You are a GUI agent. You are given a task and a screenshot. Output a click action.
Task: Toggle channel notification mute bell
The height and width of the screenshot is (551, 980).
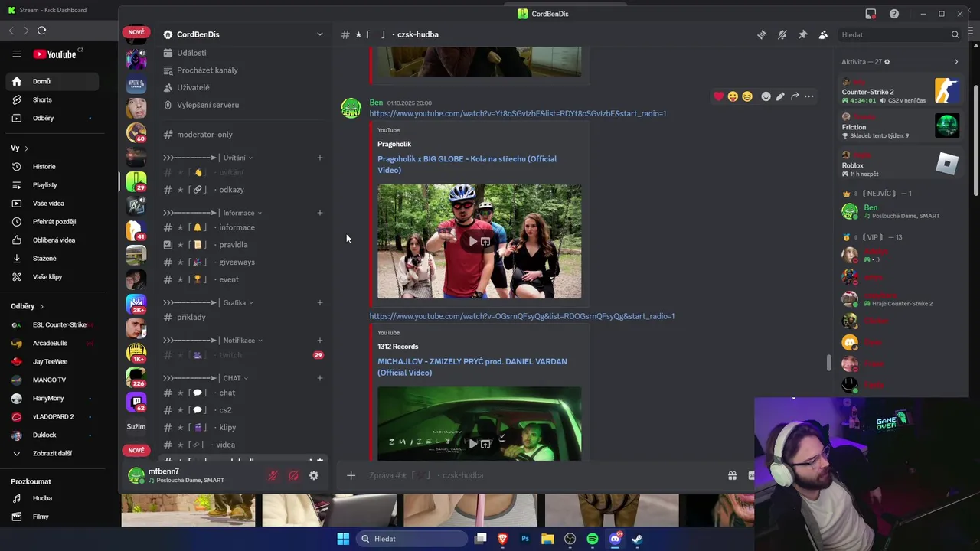pyautogui.click(x=782, y=34)
